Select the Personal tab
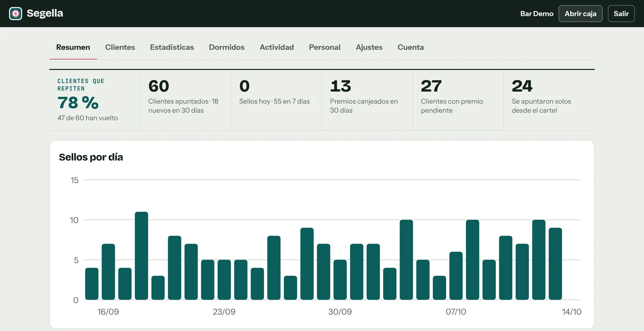 pos(324,47)
